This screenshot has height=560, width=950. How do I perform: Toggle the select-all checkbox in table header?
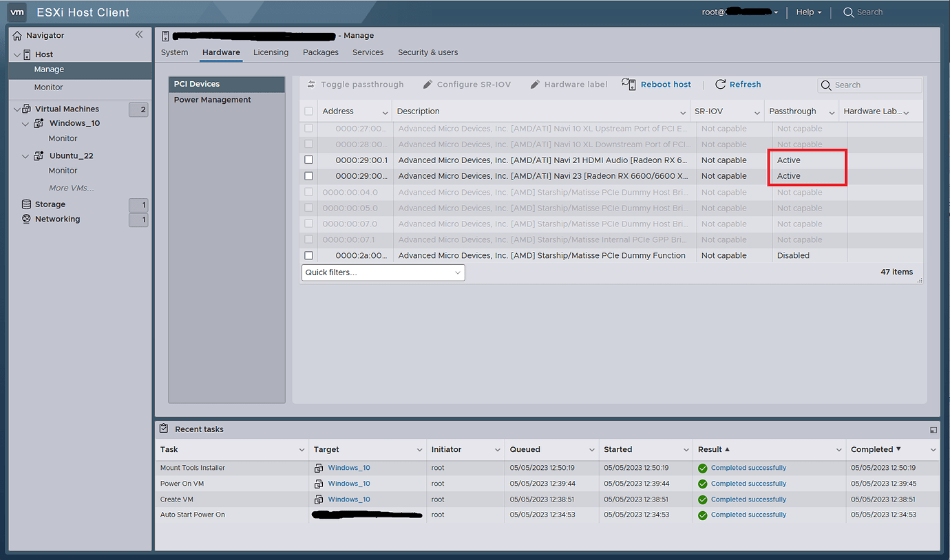tap(309, 111)
